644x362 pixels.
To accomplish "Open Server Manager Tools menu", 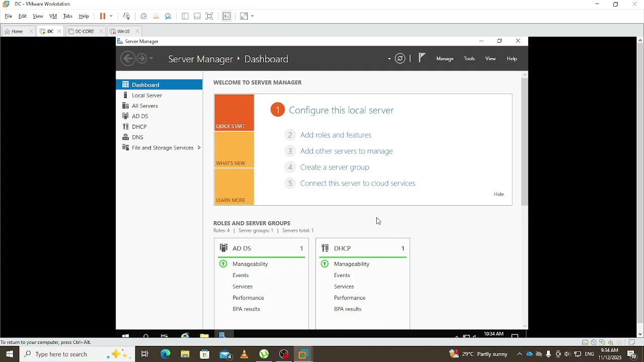I will click(469, 59).
